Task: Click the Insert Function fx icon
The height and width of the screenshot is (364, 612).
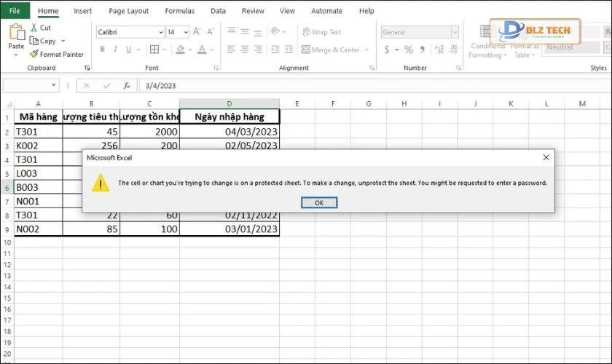Action: tap(126, 85)
